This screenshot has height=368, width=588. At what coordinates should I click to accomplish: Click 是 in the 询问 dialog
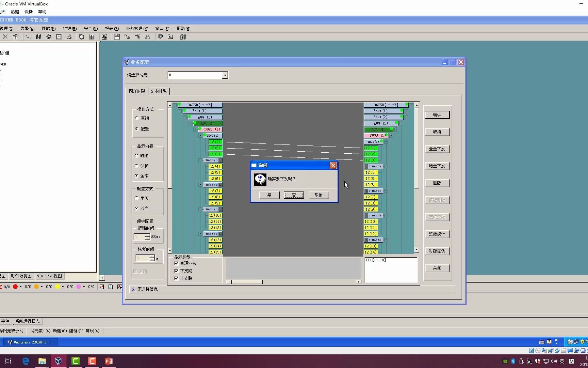269,195
